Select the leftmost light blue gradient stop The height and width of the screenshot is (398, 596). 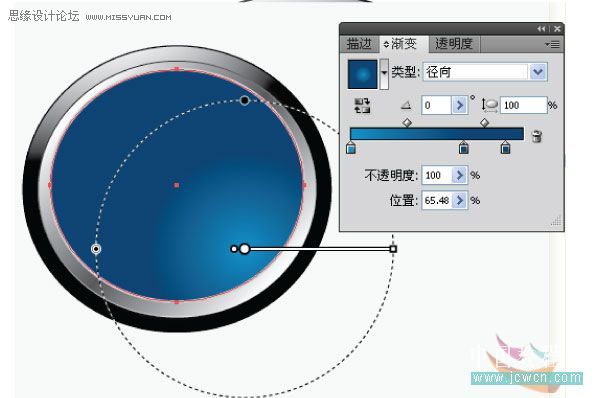tap(351, 148)
